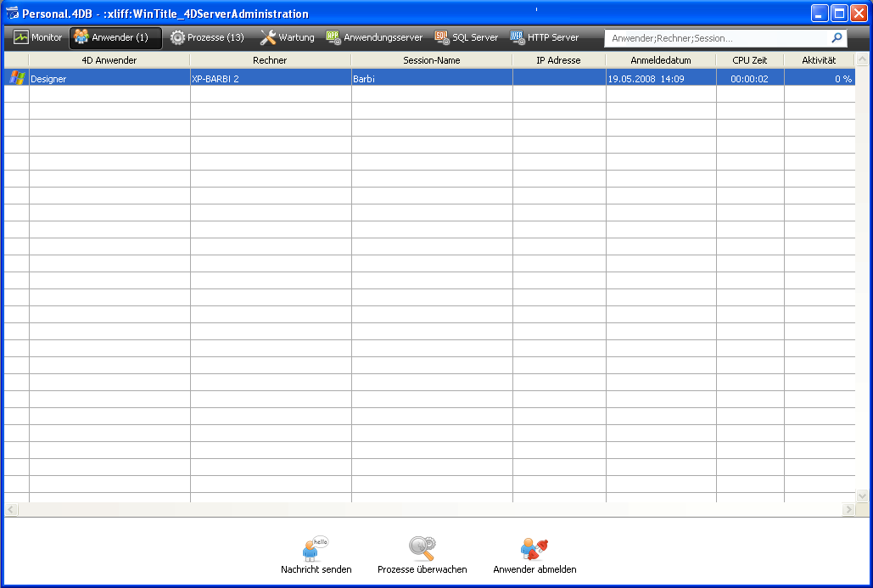873x588 pixels.
Task: Sort by Aktivität column header
Action: point(818,60)
